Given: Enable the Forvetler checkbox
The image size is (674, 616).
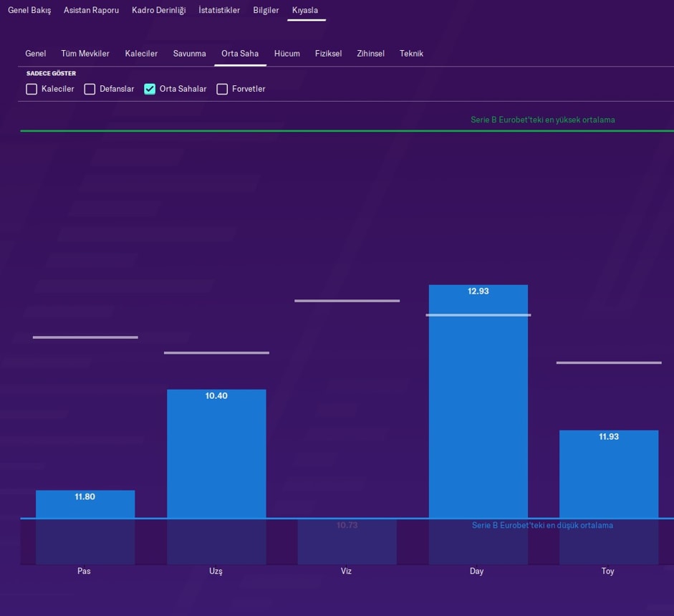Looking at the screenshot, I should pos(222,90).
